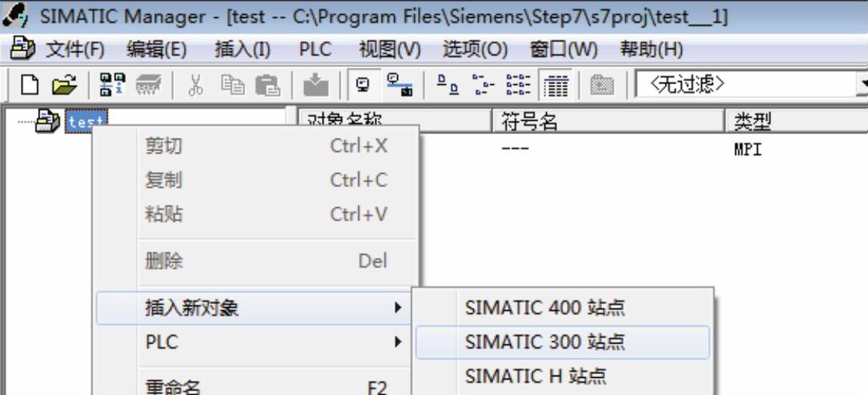Sort by 符号名 column header

coord(609,121)
